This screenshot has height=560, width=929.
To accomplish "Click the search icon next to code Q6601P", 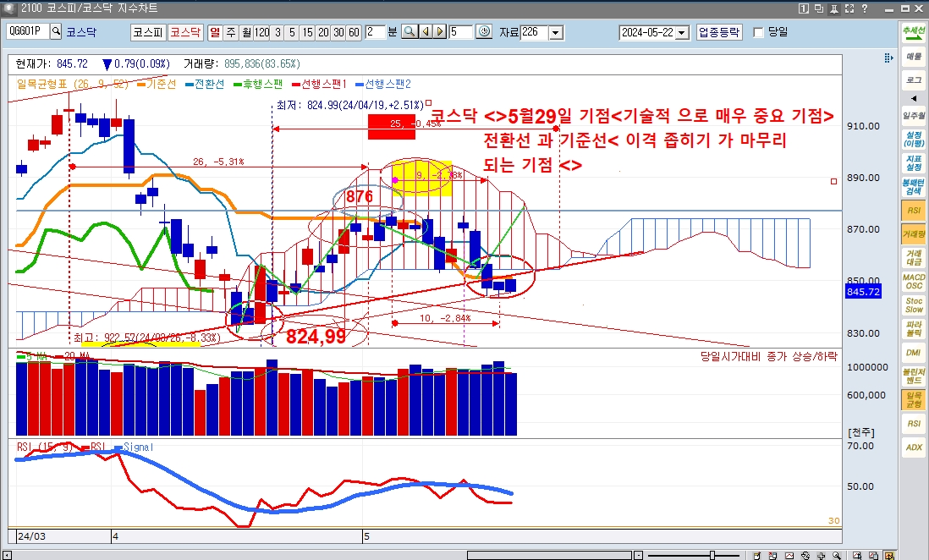I will (57, 32).
